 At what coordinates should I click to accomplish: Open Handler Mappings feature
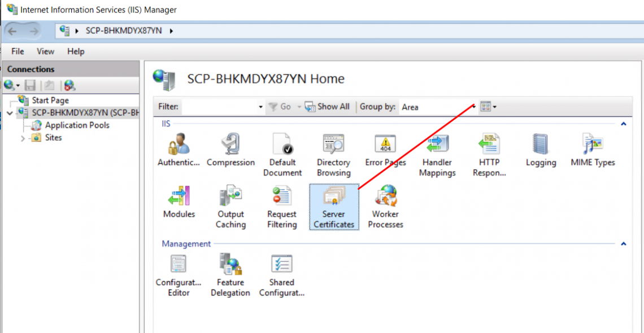[x=437, y=155]
